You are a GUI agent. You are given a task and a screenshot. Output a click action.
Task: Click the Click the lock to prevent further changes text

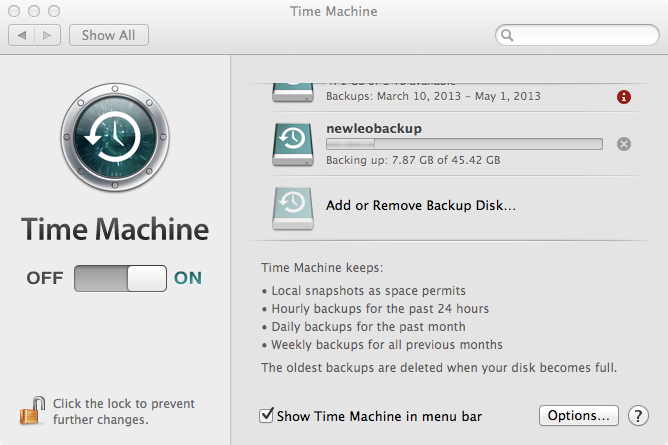click(124, 411)
